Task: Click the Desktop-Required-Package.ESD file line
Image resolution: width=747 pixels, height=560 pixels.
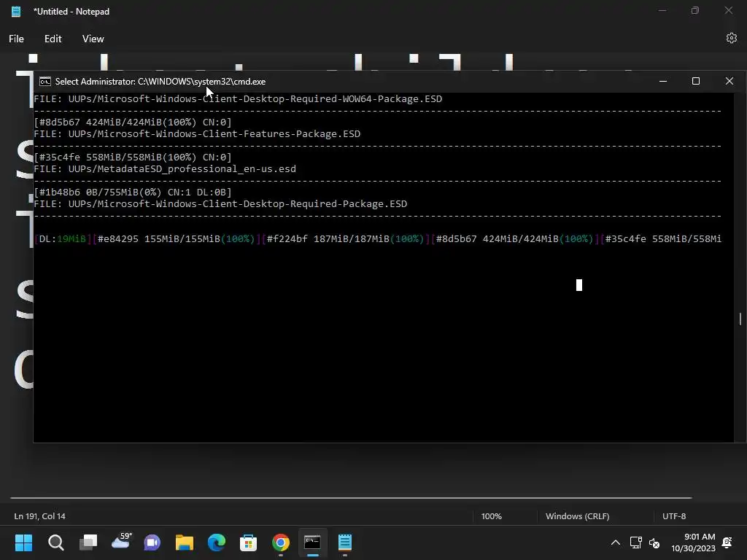Action: click(220, 204)
